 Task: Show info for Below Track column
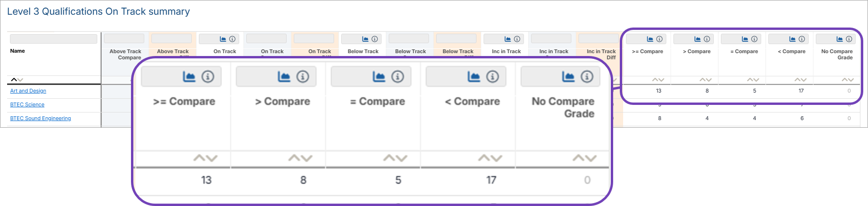point(374,39)
